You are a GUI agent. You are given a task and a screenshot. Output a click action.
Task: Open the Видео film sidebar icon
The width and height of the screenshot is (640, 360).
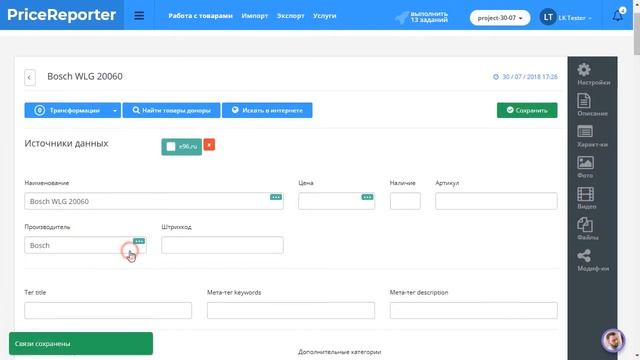point(585,194)
